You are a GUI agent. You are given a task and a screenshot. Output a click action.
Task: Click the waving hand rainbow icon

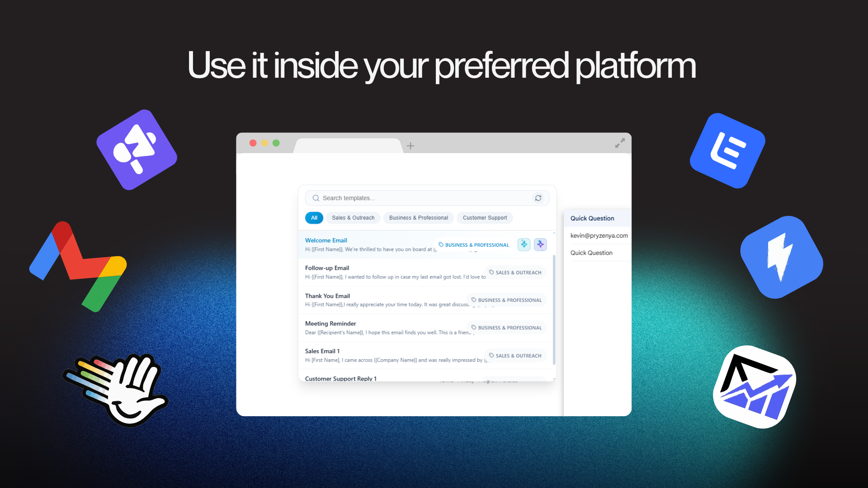(x=116, y=390)
